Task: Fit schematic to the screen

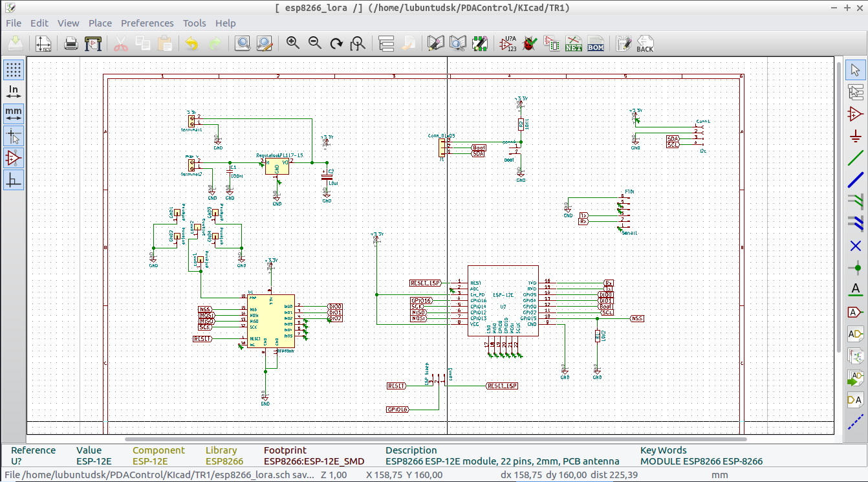Action: click(358, 44)
